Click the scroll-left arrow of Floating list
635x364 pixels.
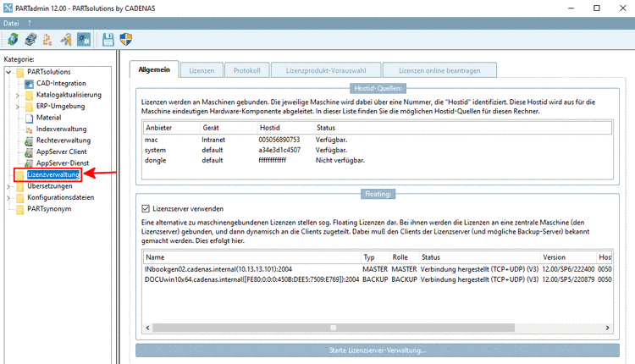(x=148, y=328)
